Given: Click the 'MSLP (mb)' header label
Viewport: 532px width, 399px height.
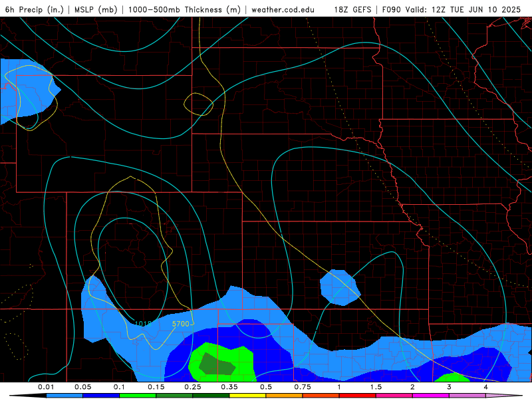Looking at the screenshot, I should 95,10.
